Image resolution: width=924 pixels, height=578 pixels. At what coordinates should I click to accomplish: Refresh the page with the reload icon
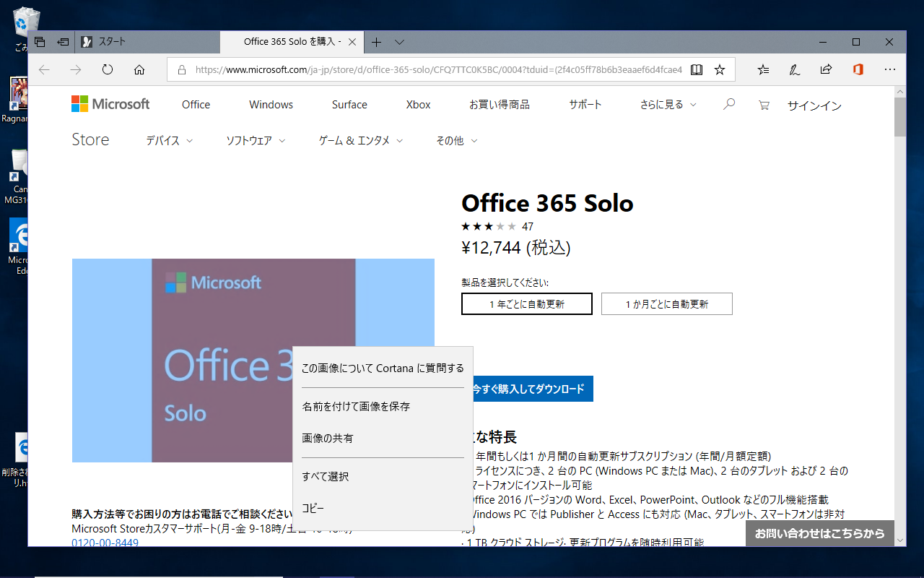click(108, 70)
